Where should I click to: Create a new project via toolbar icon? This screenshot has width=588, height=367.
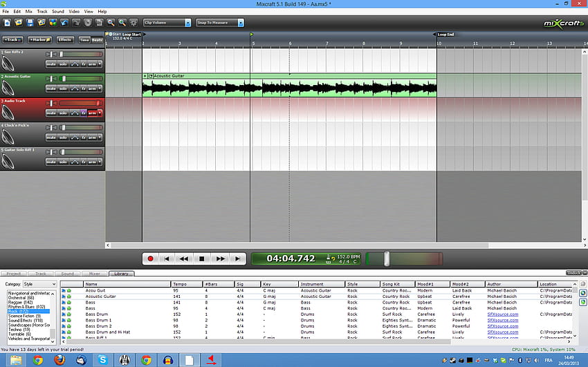click(7, 23)
